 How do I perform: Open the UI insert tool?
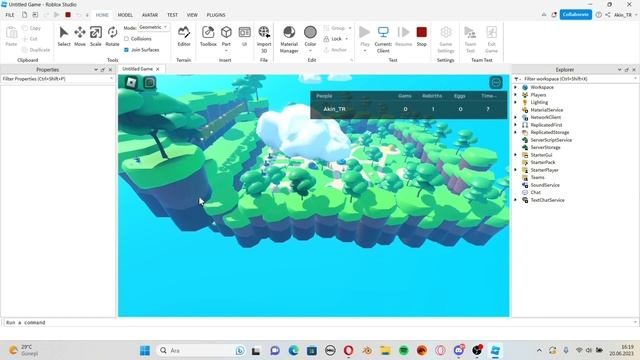[244, 36]
